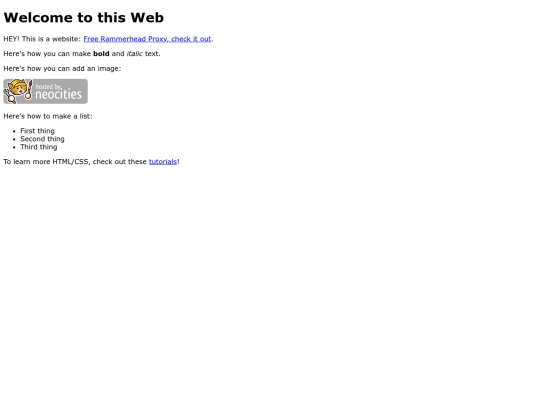Click 'Here's how you can make' sentence start

47,54
